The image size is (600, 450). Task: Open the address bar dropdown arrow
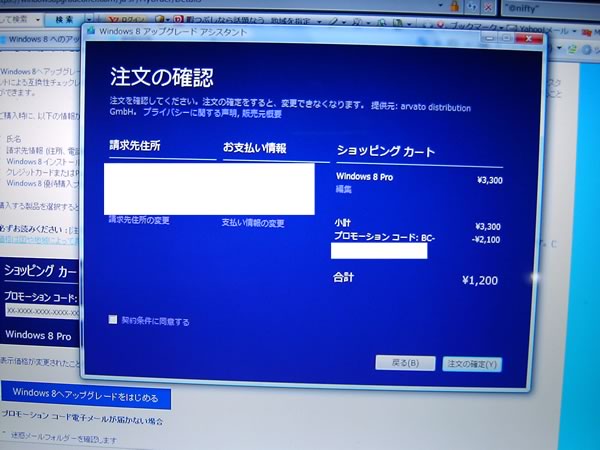440,5
